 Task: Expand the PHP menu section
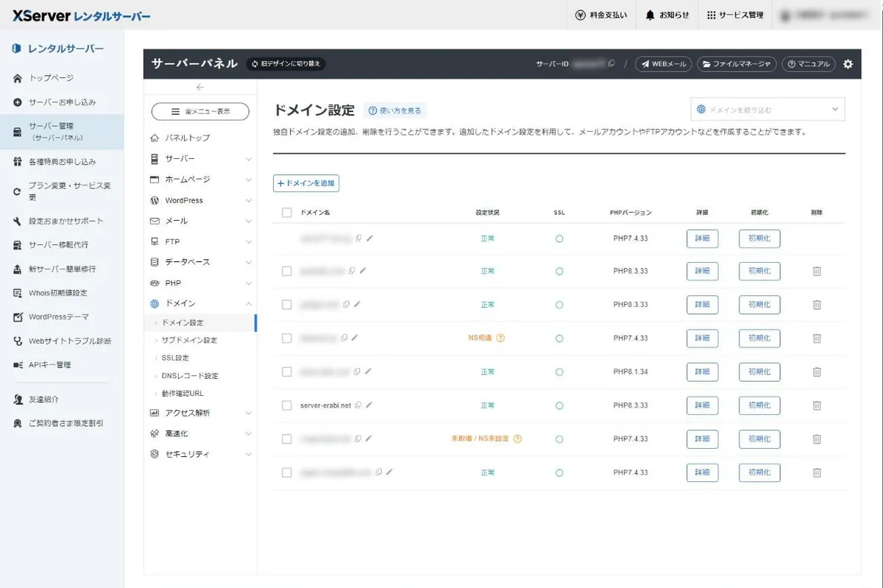click(x=200, y=283)
